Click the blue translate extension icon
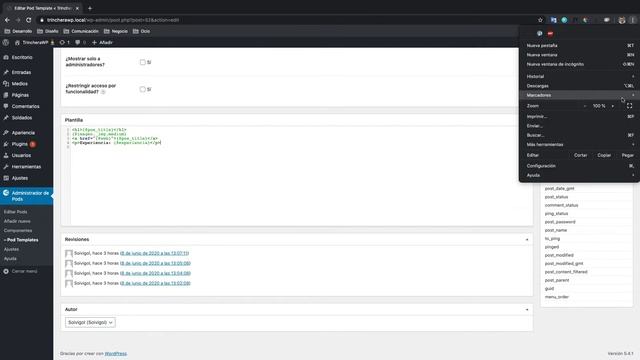The image size is (640, 360). (553, 20)
